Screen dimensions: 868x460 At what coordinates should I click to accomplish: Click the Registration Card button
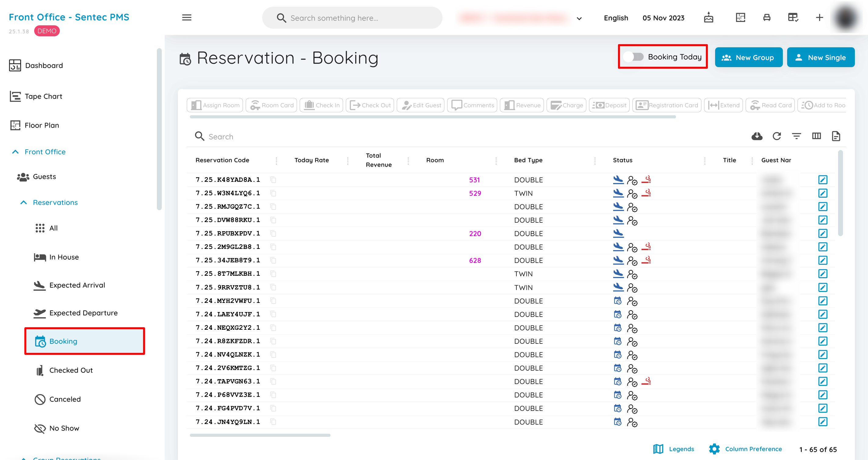click(x=667, y=105)
